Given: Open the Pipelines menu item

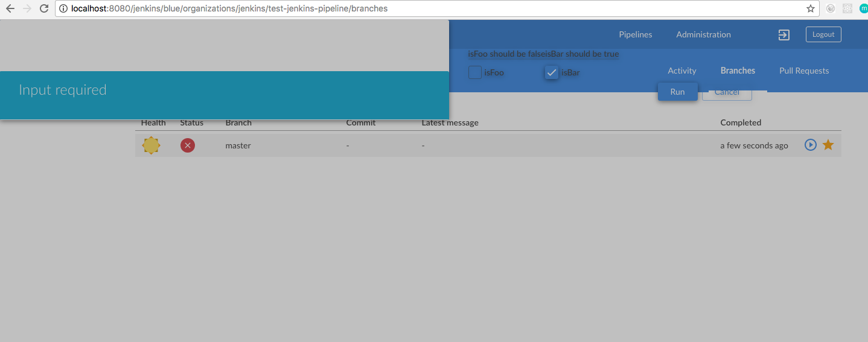Looking at the screenshot, I should pyautogui.click(x=636, y=34).
